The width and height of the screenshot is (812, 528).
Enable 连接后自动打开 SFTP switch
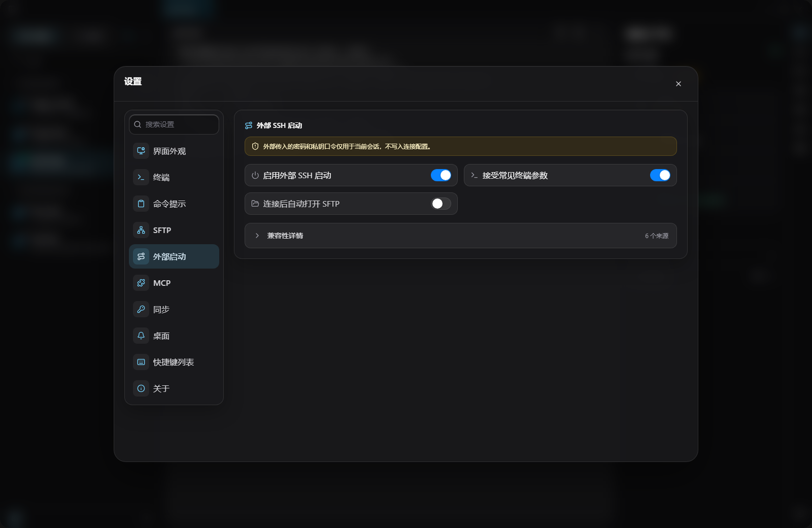(441, 204)
